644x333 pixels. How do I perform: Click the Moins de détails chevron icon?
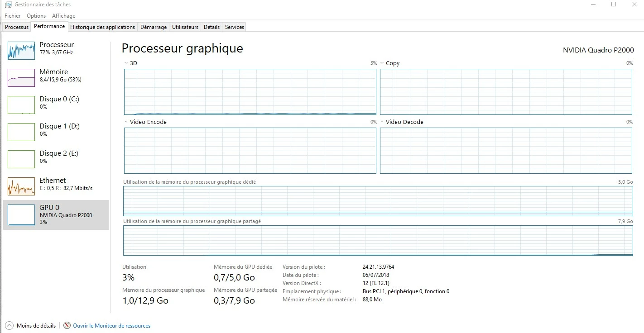pyautogui.click(x=9, y=325)
